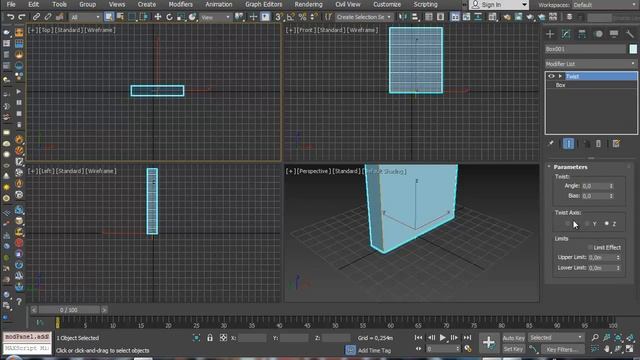Open the Modifier List dropdown
Image resolution: width=640 pixels, height=360 pixels.
(x=591, y=64)
